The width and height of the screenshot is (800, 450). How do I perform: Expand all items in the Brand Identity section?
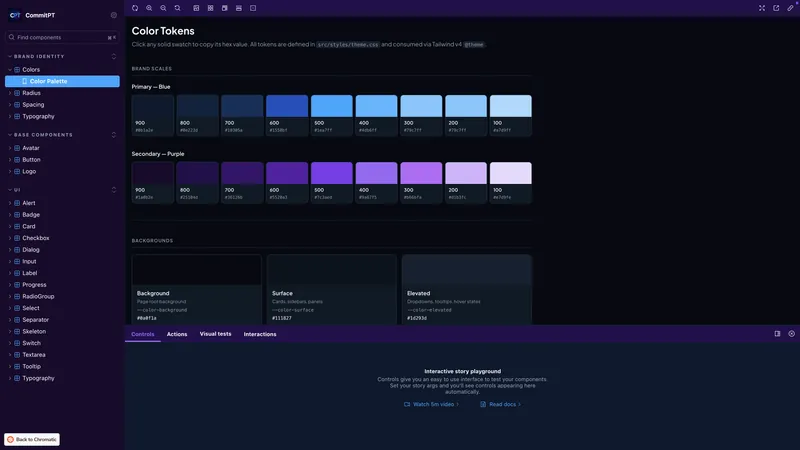pos(114,57)
